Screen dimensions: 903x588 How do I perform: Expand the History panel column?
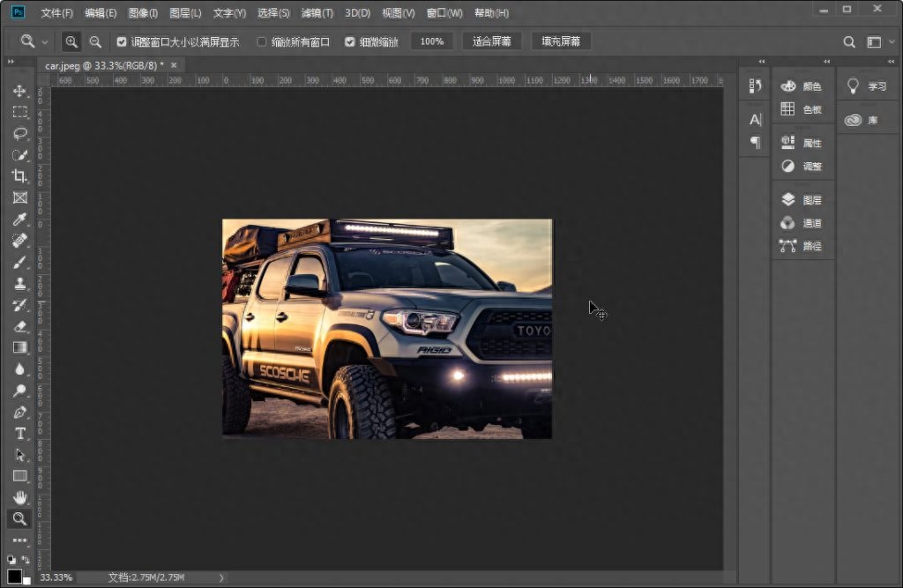click(762, 61)
